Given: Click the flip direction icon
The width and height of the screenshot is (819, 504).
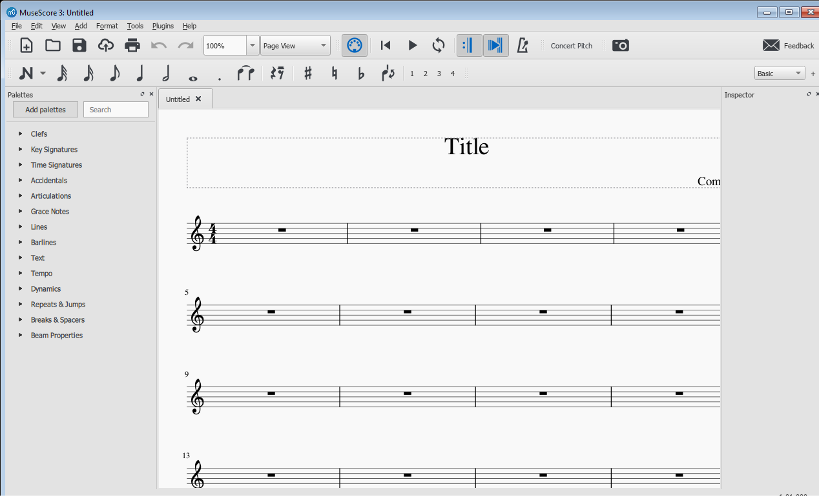Looking at the screenshot, I should point(388,74).
